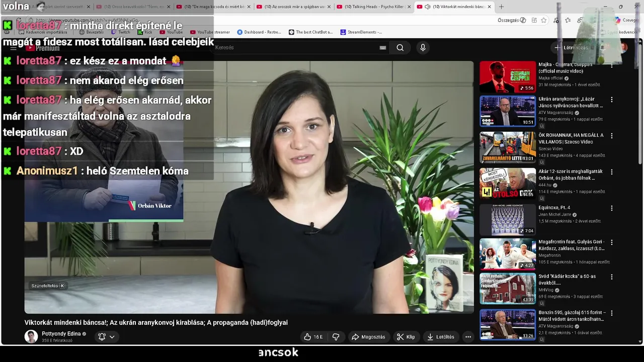Click the Szecso Video channel name
Viewport: 644px width, 362px height.
click(x=550, y=149)
